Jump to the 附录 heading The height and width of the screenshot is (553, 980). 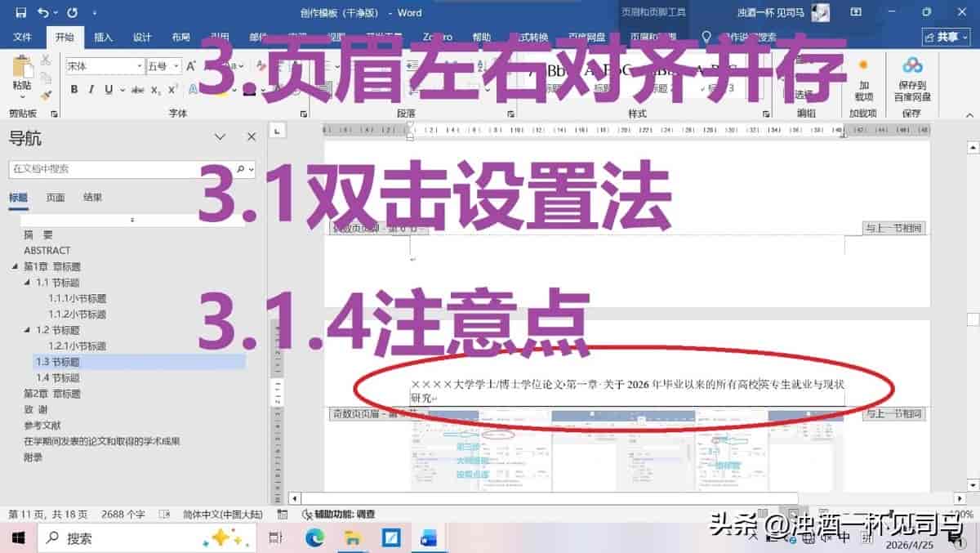point(33,457)
